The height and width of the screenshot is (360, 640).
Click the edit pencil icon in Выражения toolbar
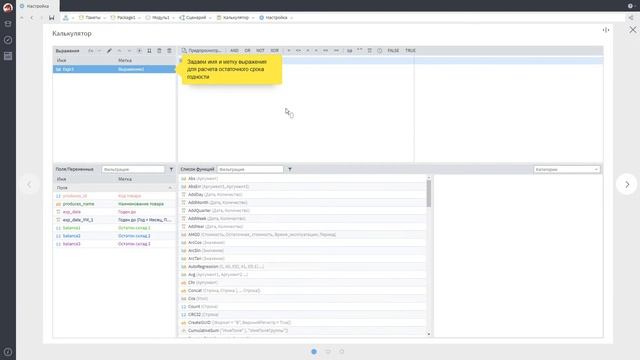[109, 51]
